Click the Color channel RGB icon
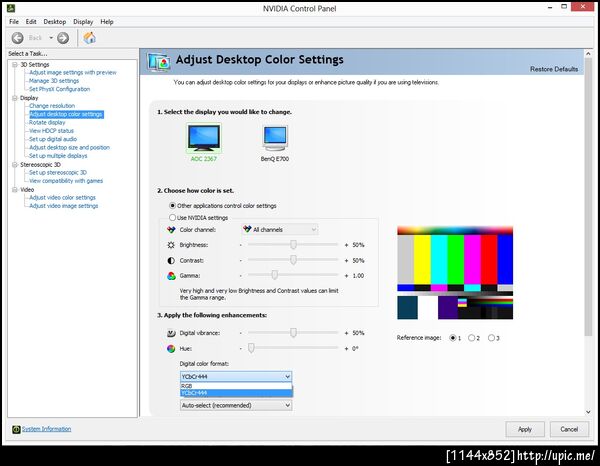Viewport: 600px width, 466px height. [x=171, y=230]
